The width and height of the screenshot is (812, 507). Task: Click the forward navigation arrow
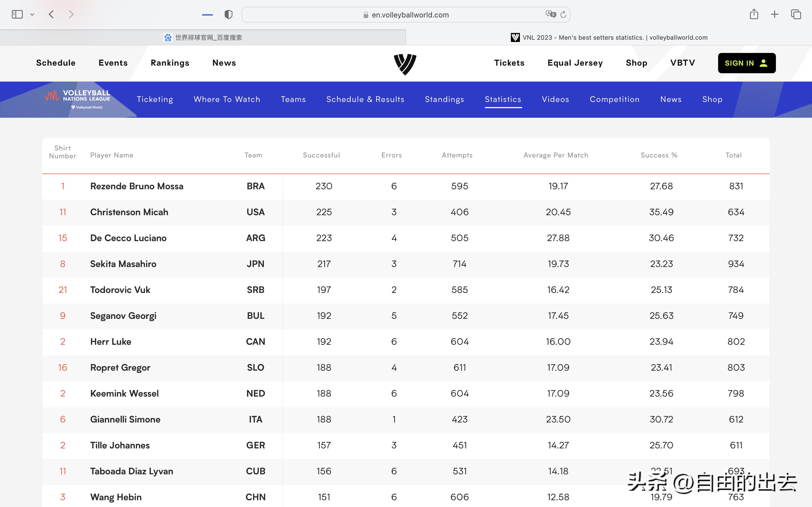click(x=71, y=14)
